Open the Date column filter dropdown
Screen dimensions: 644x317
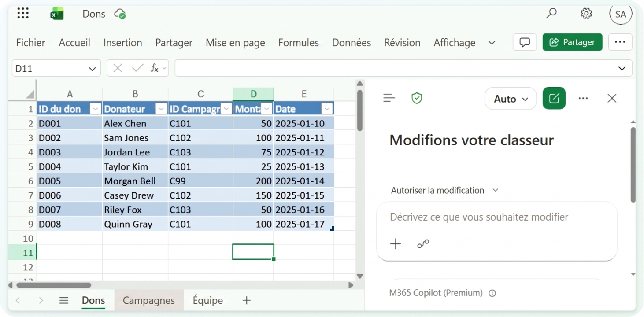tap(327, 109)
